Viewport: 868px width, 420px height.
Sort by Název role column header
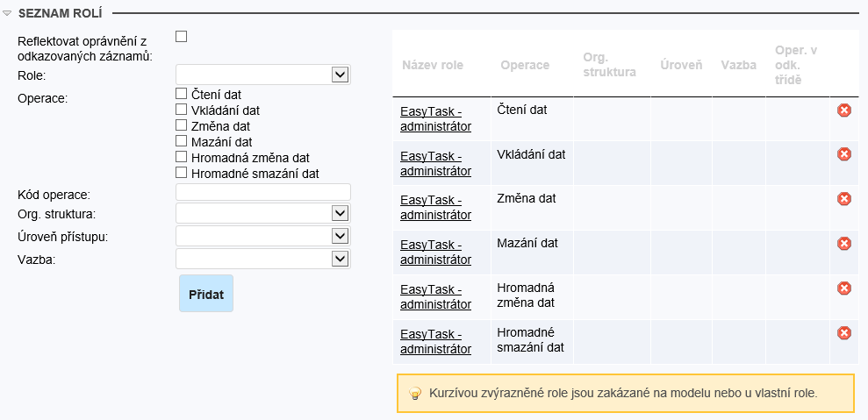(x=433, y=66)
